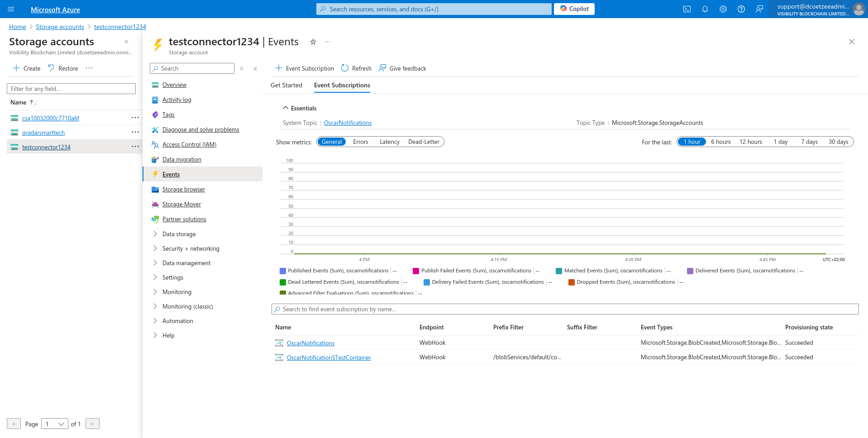Screen dimensions: 868x438
Task: Open the portal hamburger menu
Action: click(11, 9)
